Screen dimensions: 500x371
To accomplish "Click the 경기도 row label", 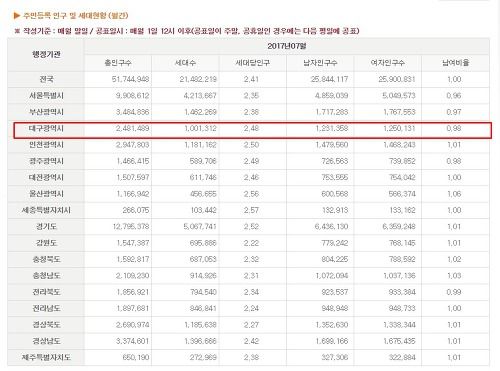I will (x=46, y=227).
